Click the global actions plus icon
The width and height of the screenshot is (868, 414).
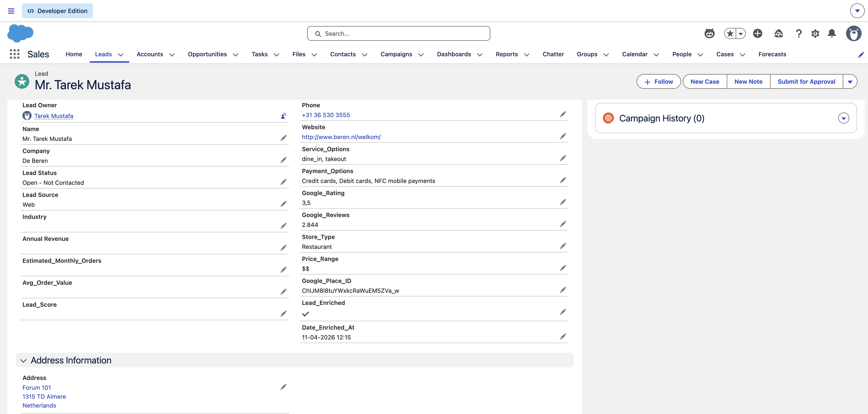click(757, 34)
